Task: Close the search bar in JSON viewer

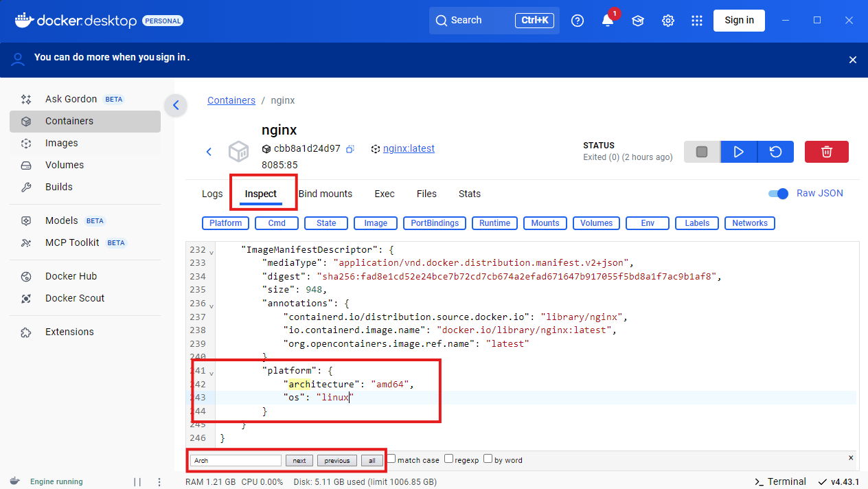Action: pyautogui.click(x=851, y=457)
